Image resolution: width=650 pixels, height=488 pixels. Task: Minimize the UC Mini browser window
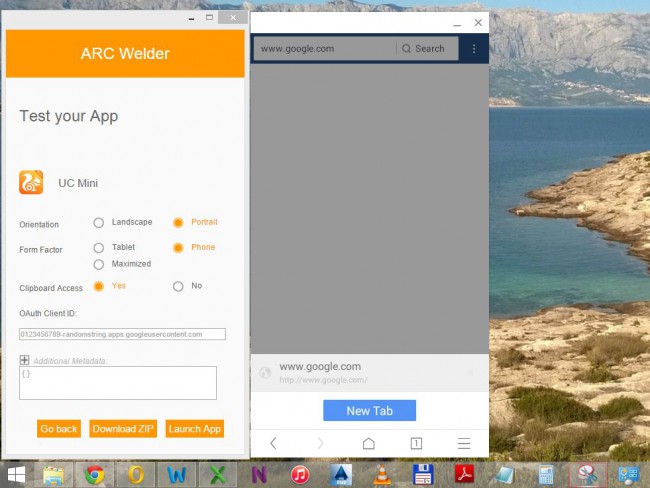point(457,24)
